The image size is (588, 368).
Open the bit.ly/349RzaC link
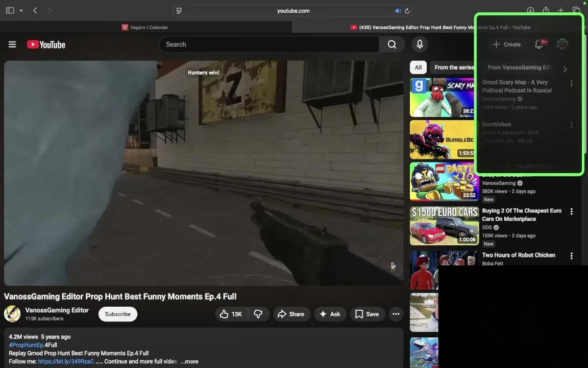coord(66,361)
